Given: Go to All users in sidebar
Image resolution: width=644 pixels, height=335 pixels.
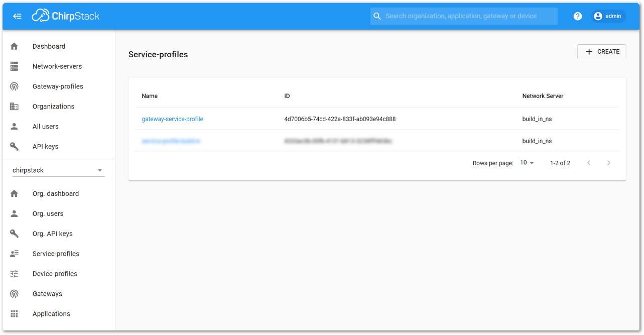Looking at the screenshot, I should tap(46, 127).
